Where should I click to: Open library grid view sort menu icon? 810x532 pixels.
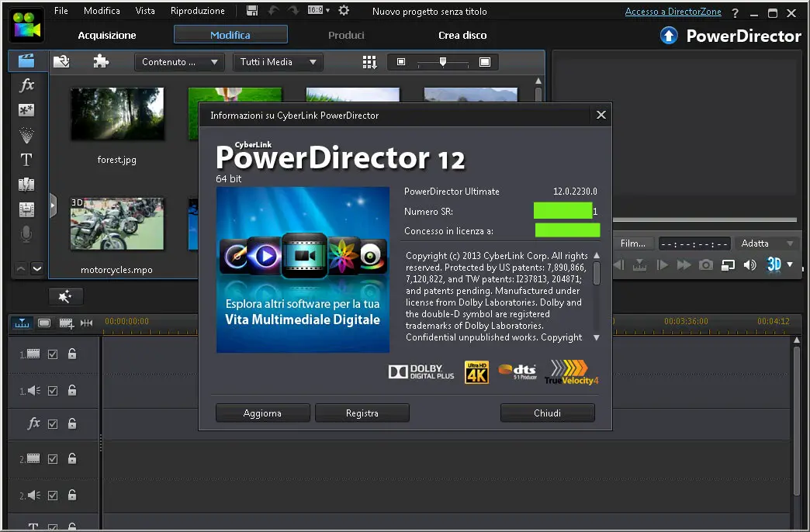pos(369,62)
